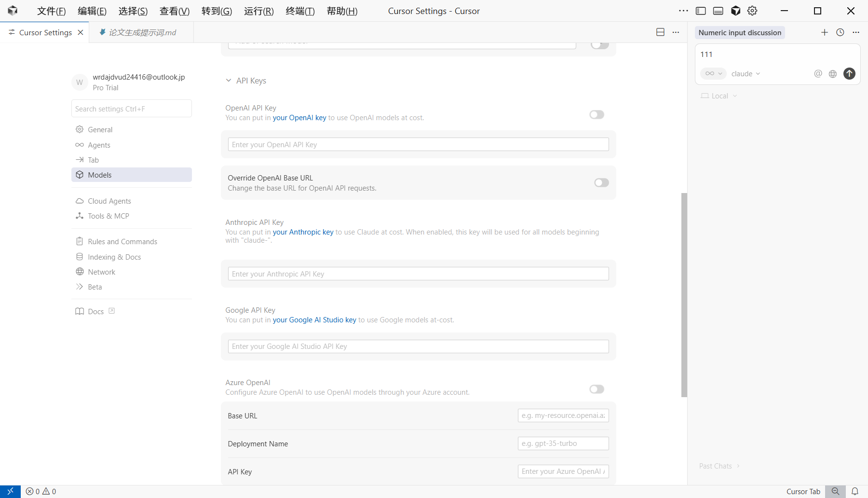868x498 pixels.
Task: Open the 转到(G) menu
Action: click(x=217, y=11)
